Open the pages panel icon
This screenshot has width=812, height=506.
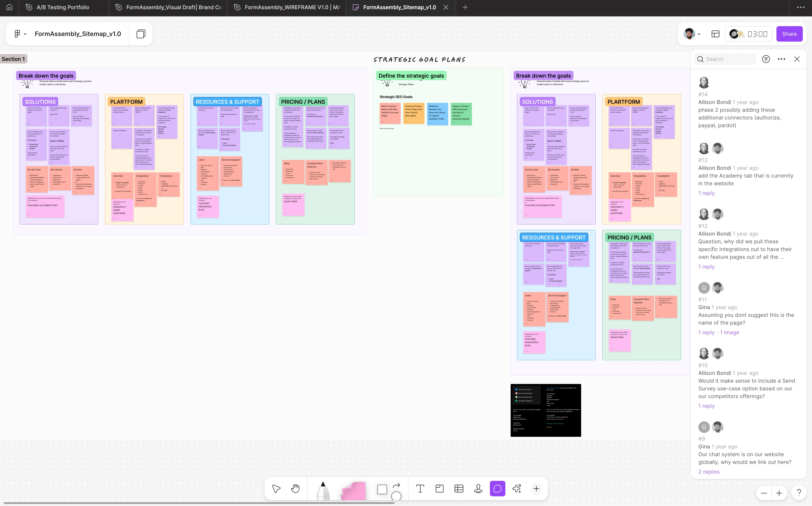(x=141, y=34)
